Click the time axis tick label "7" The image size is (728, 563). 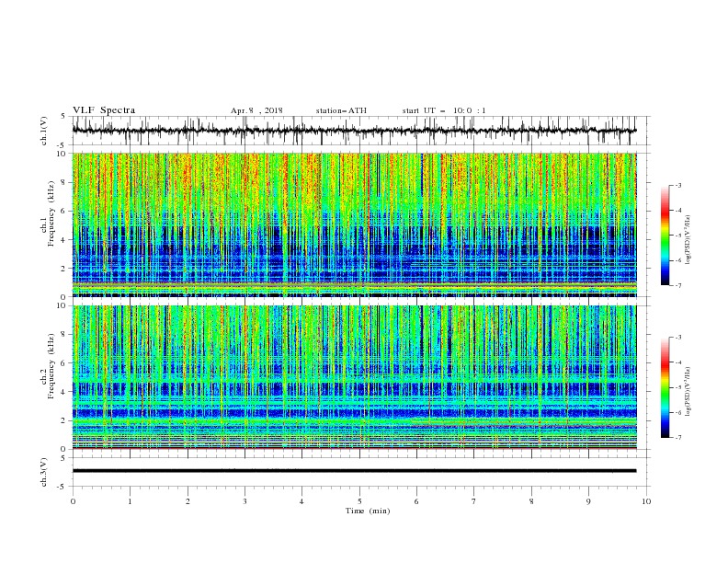coord(474,501)
